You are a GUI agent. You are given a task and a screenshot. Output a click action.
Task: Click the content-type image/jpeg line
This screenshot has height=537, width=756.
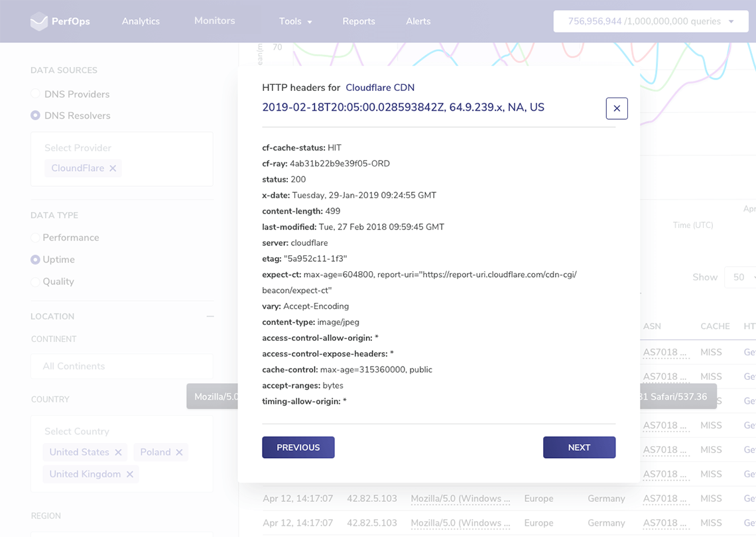pyautogui.click(x=310, y=322)
